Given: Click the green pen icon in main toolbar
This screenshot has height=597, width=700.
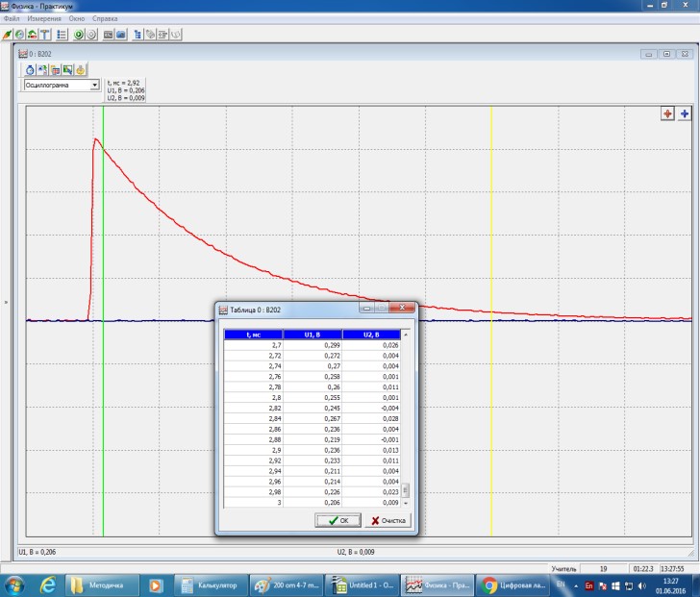Looking at the screenshot, I should point(7,35).
